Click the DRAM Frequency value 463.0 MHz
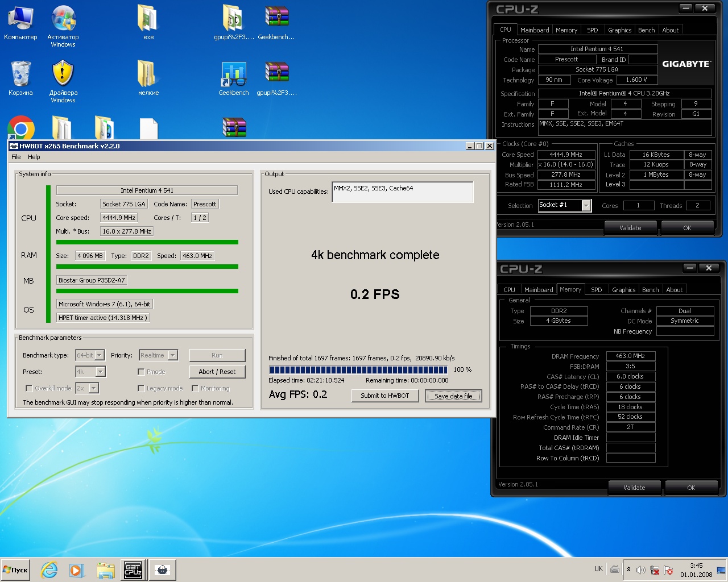 630,356
